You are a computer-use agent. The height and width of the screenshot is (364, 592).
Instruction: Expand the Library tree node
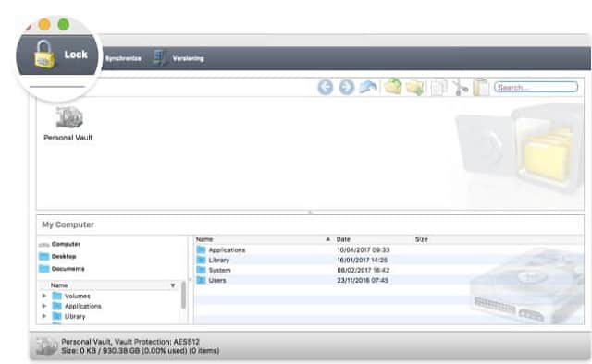coord(44,316)
